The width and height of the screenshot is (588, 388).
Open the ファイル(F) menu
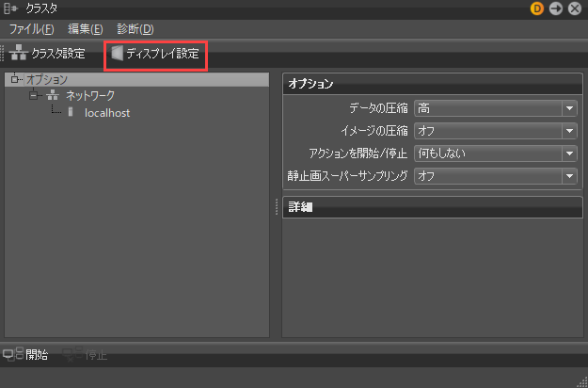[x=31, y=29]
